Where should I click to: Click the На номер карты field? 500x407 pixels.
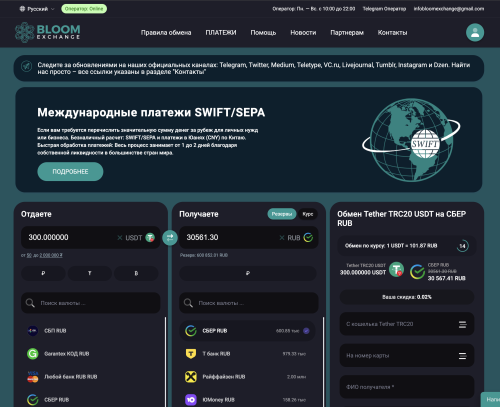click(407, 356)
